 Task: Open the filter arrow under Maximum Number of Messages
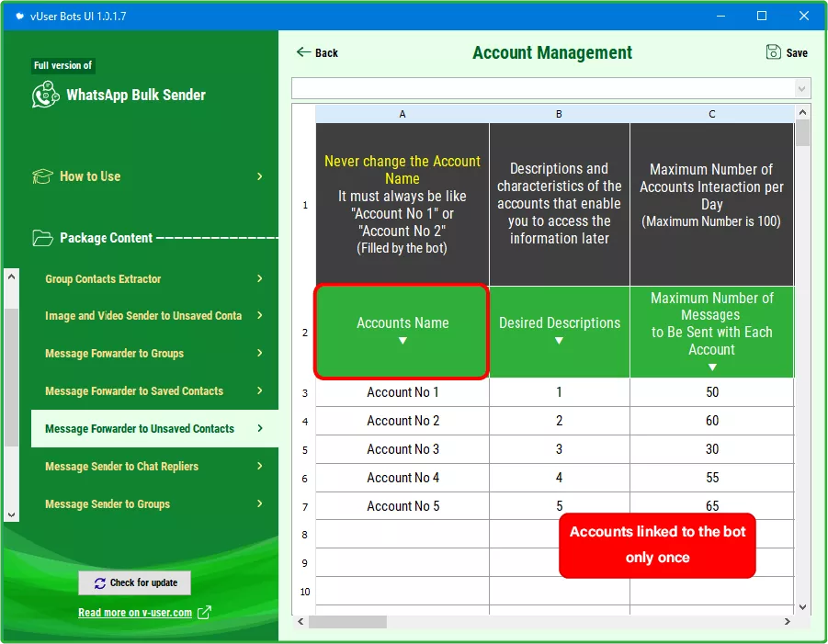pos(712,367)
